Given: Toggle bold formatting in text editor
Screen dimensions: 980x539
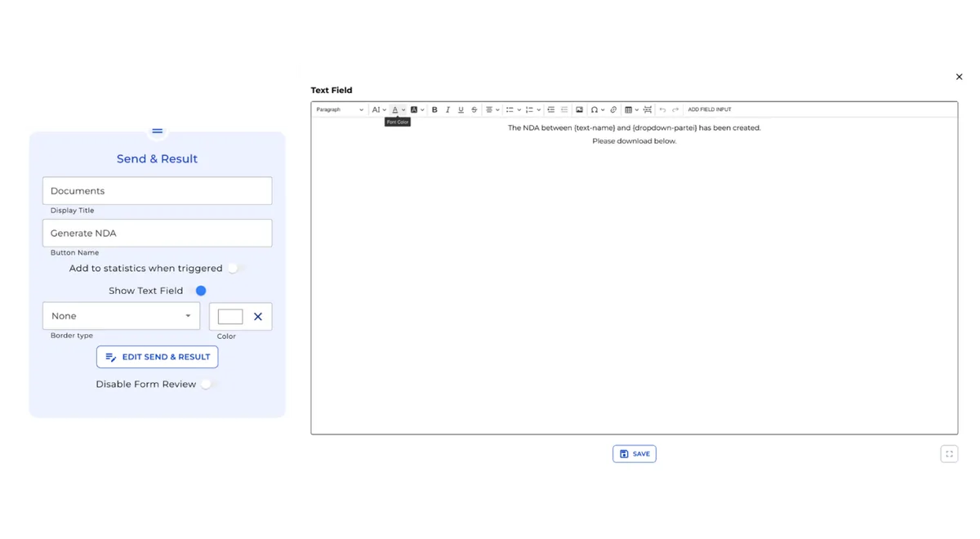Looking at the screenshot, I should pyautogui.click(x=434, y=109).
